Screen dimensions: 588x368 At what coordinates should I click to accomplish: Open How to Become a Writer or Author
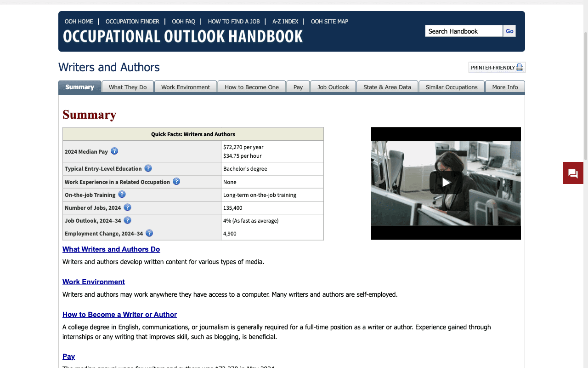tap(119, 314)
